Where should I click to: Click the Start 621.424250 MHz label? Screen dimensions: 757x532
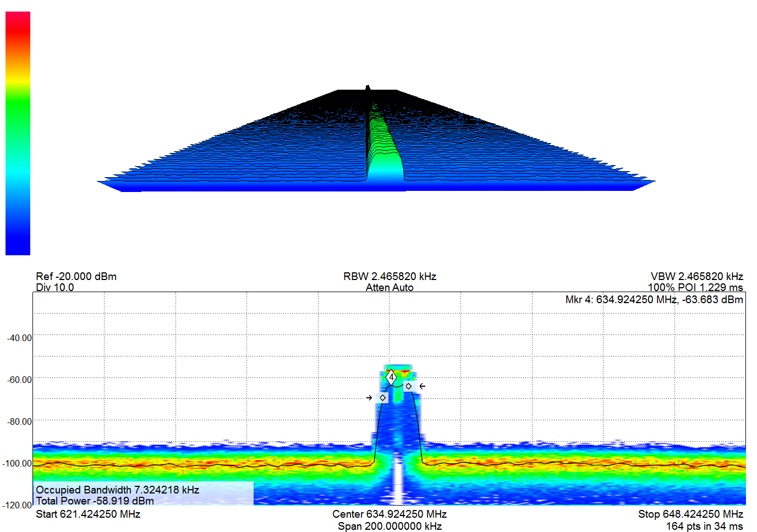(88, 514)
